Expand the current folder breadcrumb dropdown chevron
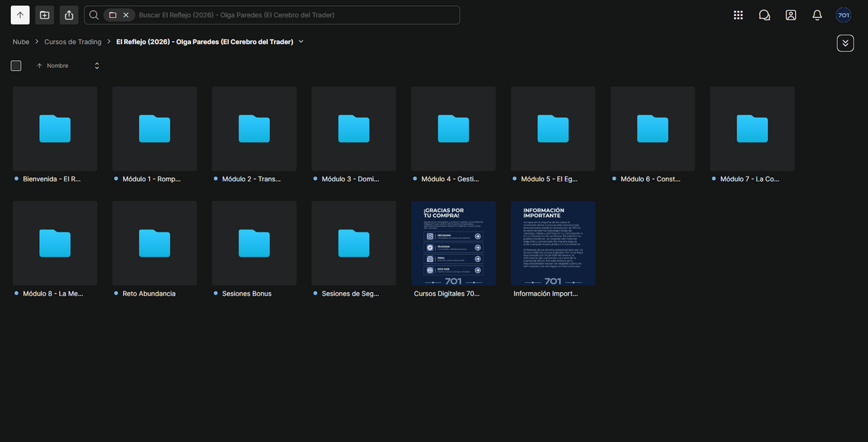The width and height of the screenshot is (868, 442). [x=301, y=41]
